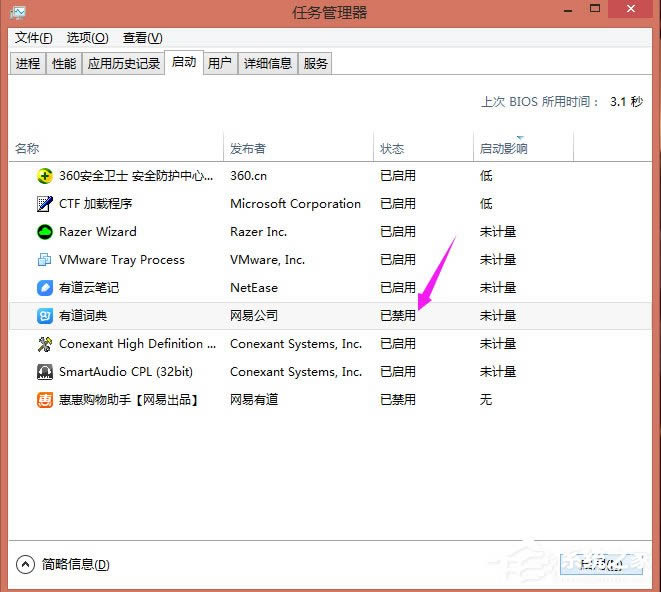Image resolution: width=661 pixels, height=592 pixels.
Task: Switch to the 用户 tab
Action: [220, 64]
